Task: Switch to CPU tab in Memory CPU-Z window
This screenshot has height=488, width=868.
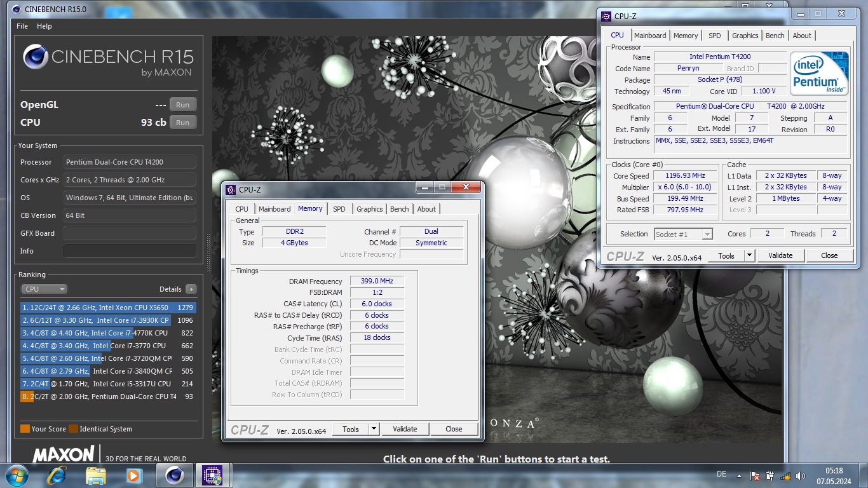Action: point(241,209)
